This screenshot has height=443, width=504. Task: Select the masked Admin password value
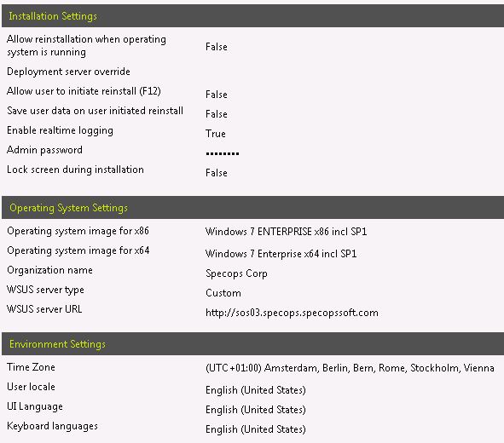click(223, 153)
